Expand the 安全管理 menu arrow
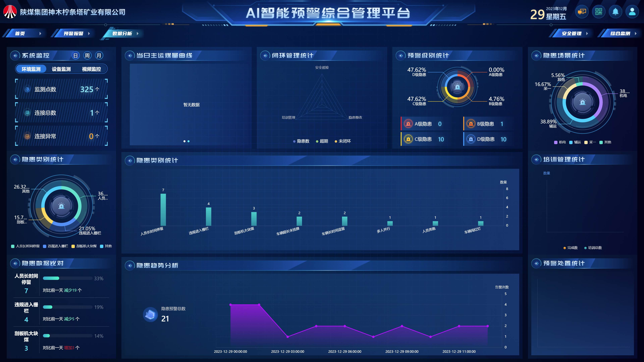 [x=587, y=34]
